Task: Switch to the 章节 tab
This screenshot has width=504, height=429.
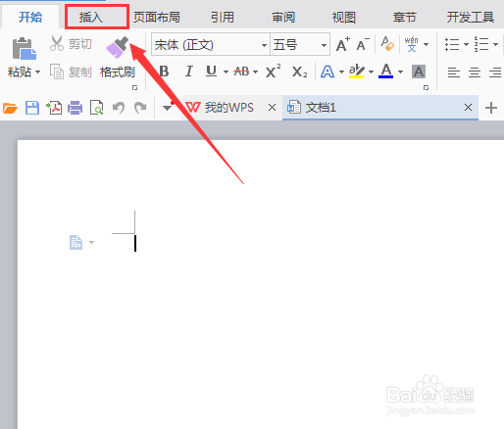Action: point(405,17)
